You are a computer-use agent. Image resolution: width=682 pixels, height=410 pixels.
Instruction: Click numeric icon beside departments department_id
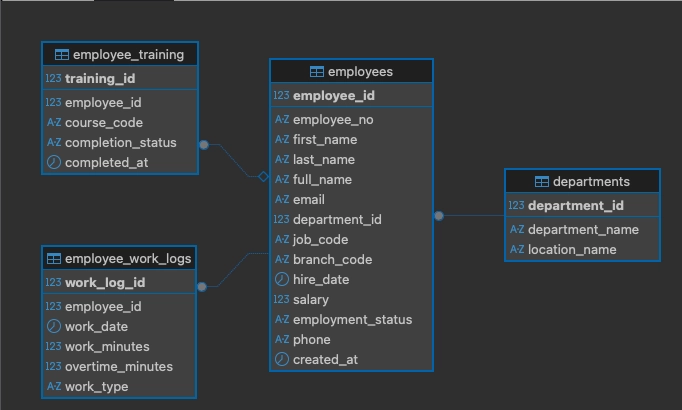coord(516,205)
